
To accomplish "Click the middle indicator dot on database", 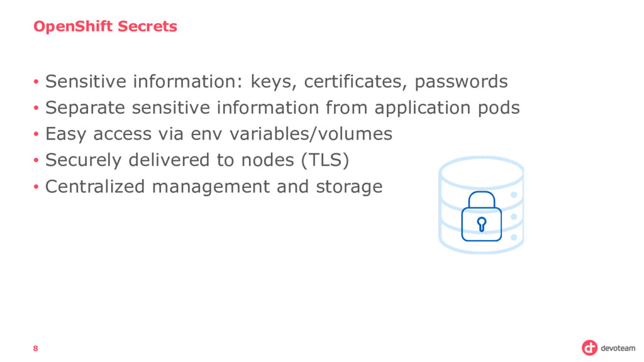I will pyautogui.click(x=513, y=216).
